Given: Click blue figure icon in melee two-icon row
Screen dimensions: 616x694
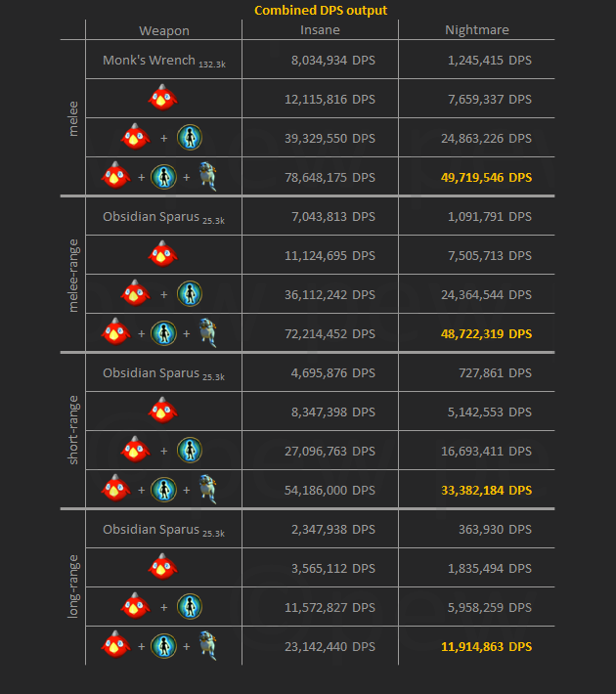Looking at the screenshot, I should point(190,137).
